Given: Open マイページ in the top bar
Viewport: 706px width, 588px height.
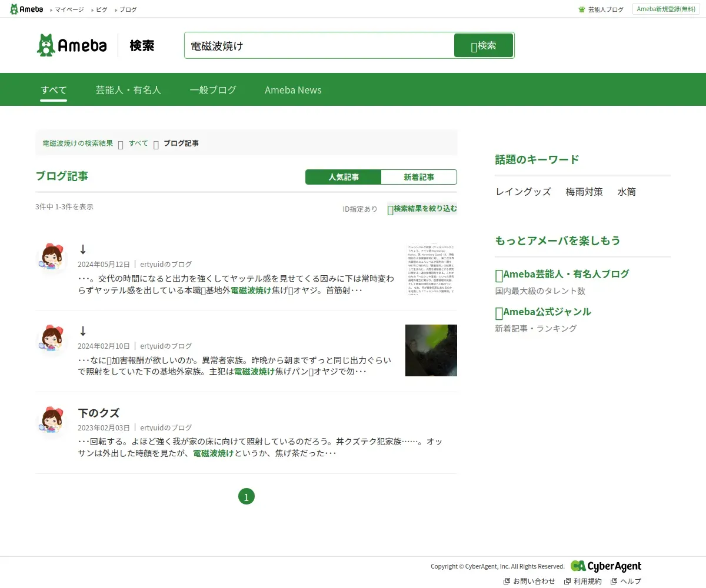Looking at the screenshot, I should tap(69, 9).
